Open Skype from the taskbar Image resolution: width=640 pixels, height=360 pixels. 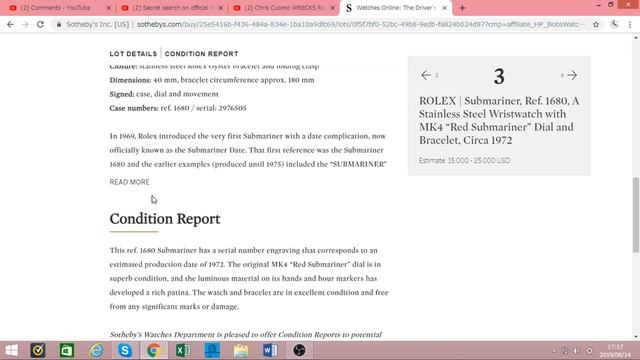(x=125, y=351)
